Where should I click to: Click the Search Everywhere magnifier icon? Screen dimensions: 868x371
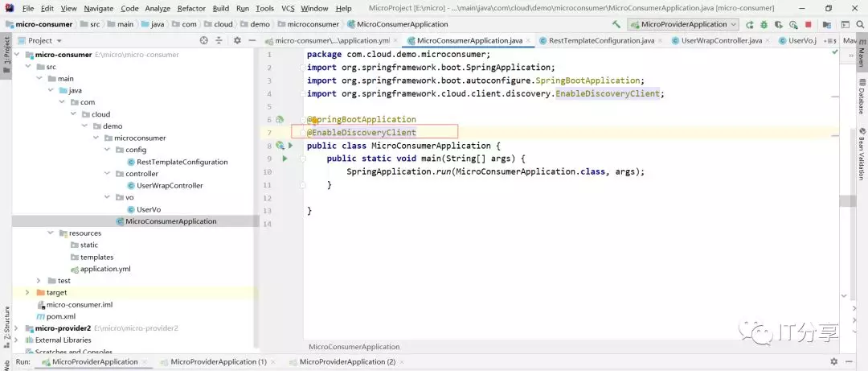pyautogui.click(x=860, y=24)
